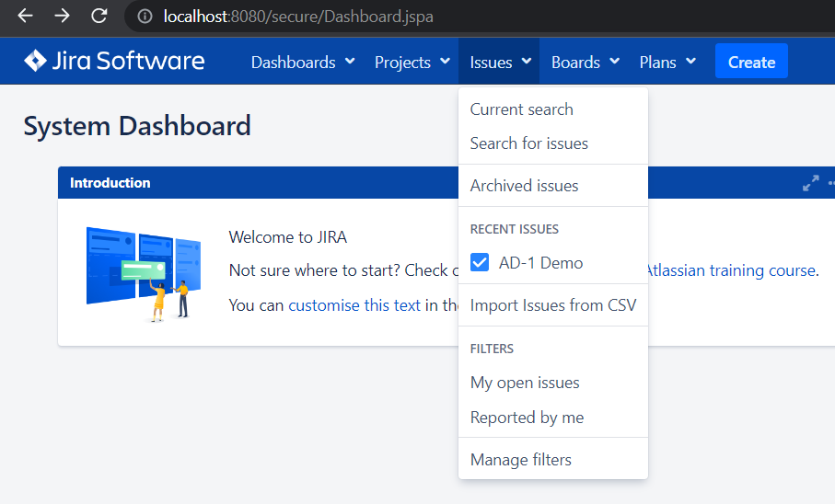Click the site information icon in address bar

(x=145, y=17)
